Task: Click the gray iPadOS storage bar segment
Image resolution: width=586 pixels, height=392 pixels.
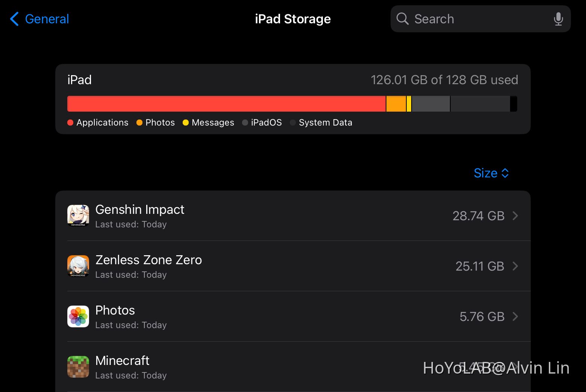Action: [431, 104]
